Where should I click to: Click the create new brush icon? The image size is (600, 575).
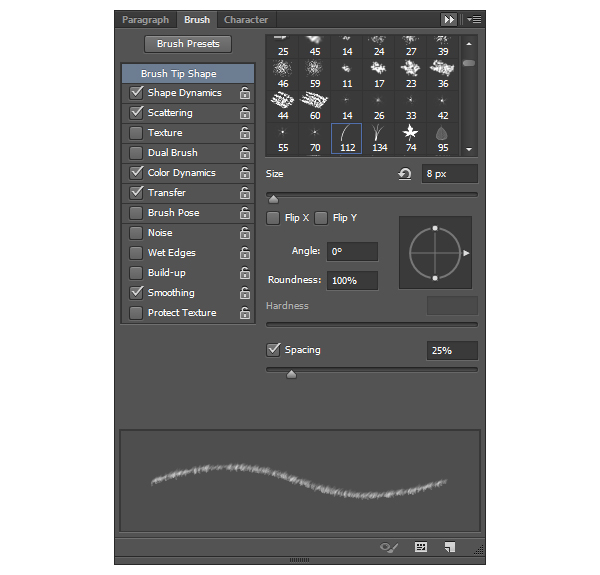pyautogui.click(x=450, y=547)
